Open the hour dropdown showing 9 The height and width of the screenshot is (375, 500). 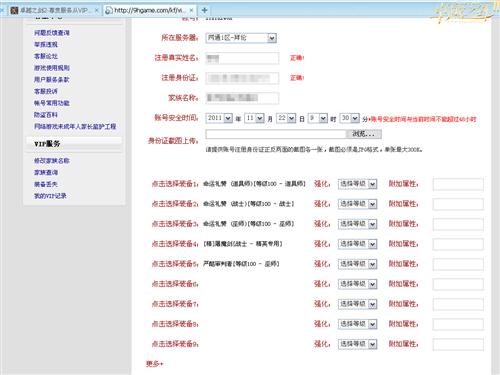tap(318, 118)
